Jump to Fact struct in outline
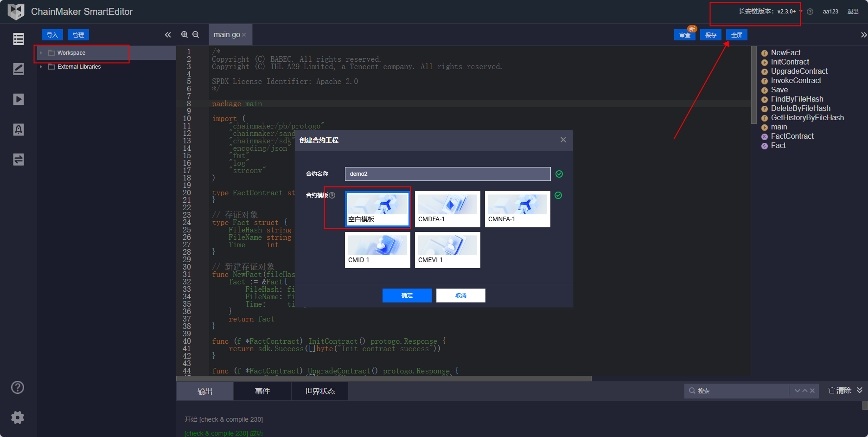The image size is (868, 437). 778,146
